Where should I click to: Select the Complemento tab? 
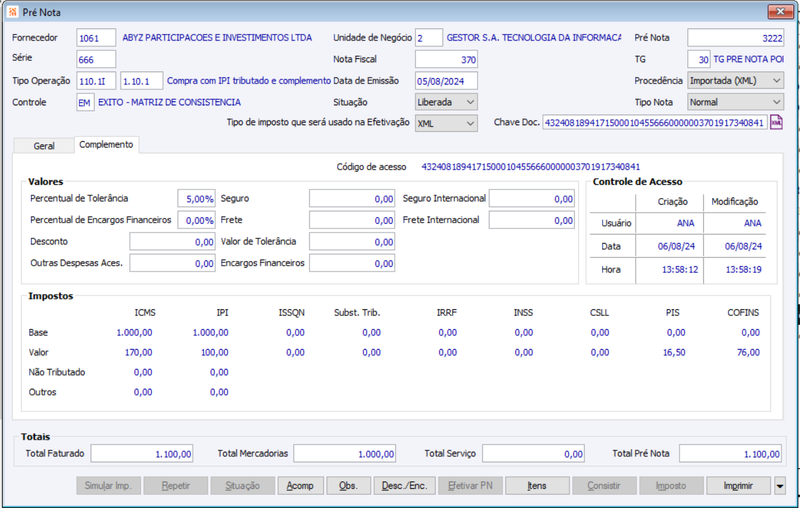106,144
